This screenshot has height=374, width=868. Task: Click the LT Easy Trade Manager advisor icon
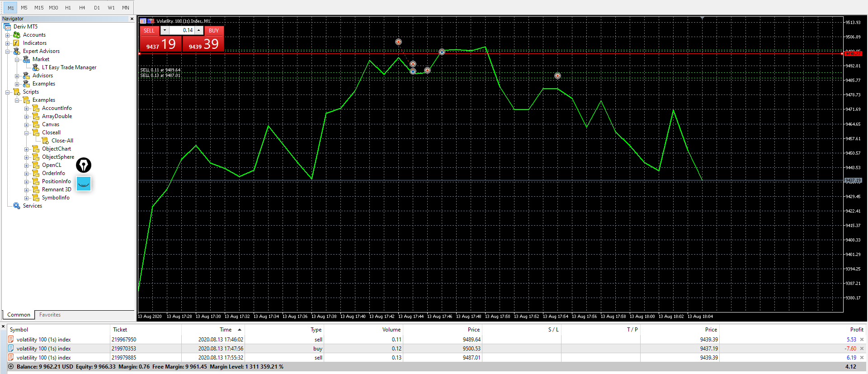36,67
